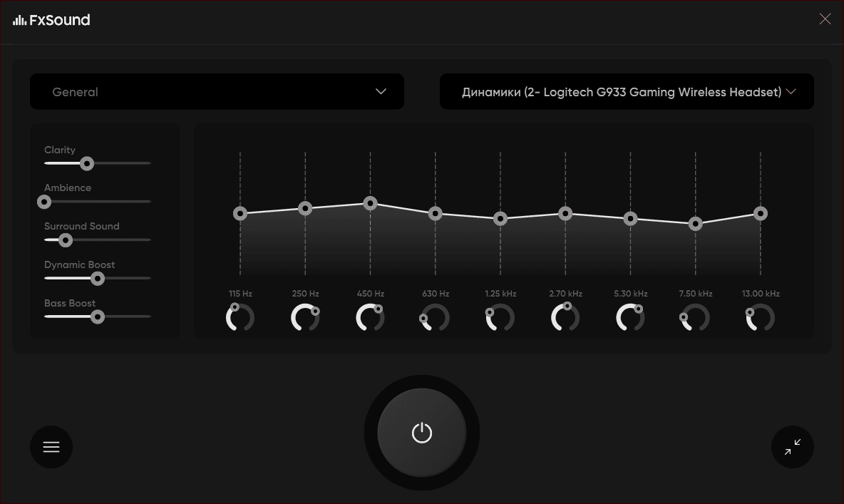Click the 450 Hz equalizer band point

[x=370, y=203]
